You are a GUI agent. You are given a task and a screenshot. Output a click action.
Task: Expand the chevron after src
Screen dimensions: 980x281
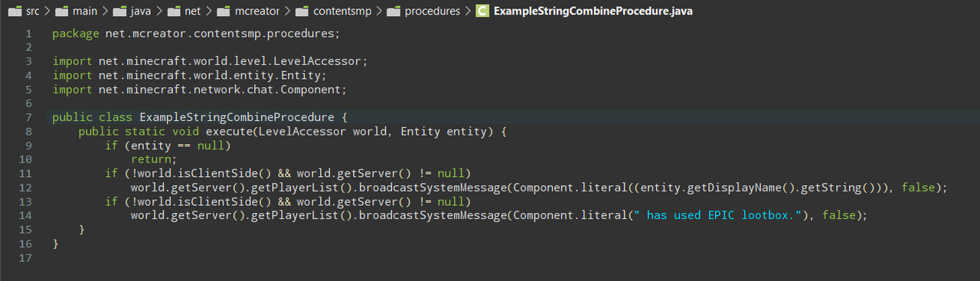click(x=48, y=11)
